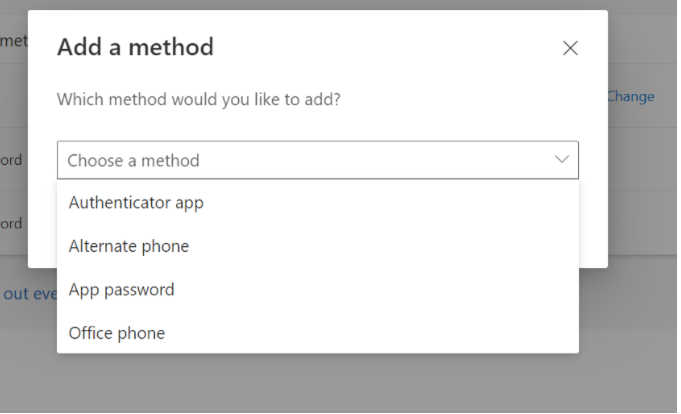Click the Choose a method combo box

pyautogui.click(x=317, y=160)
